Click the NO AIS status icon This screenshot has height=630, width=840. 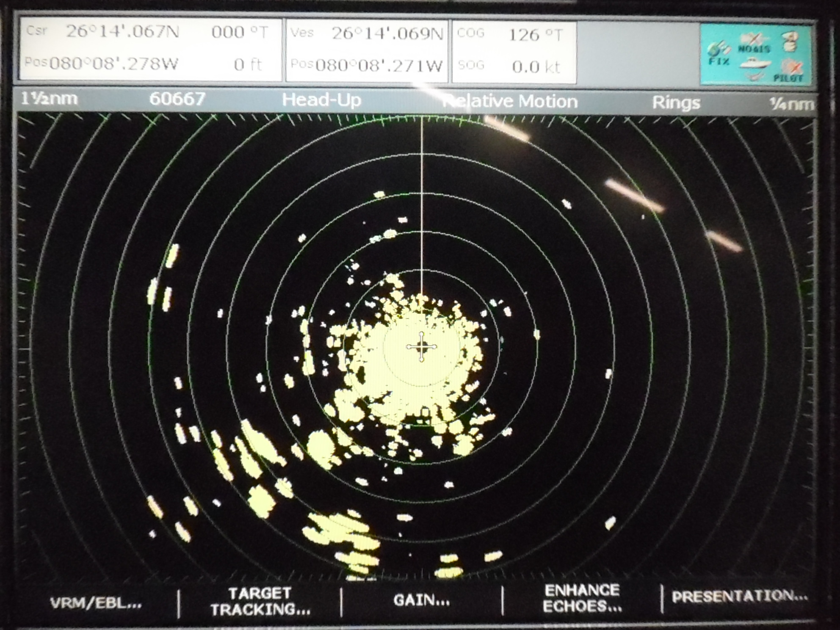754,44
